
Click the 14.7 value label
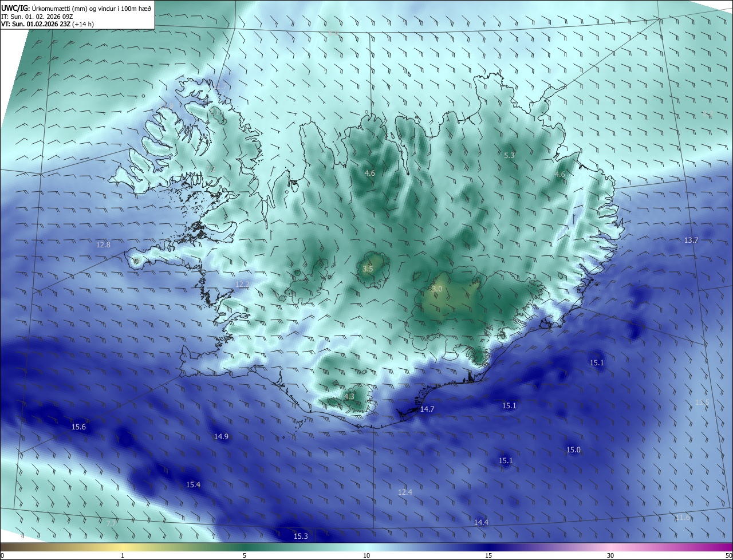point(427,409)
